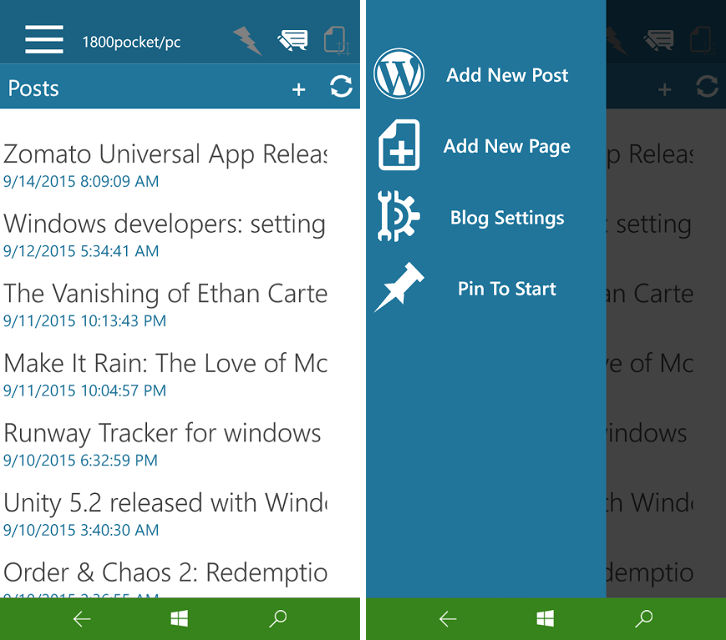Click the WordPress logo icon in menu
Image resolution: width=726 pixels, height=640 pixels.
[x=399, y=74]
